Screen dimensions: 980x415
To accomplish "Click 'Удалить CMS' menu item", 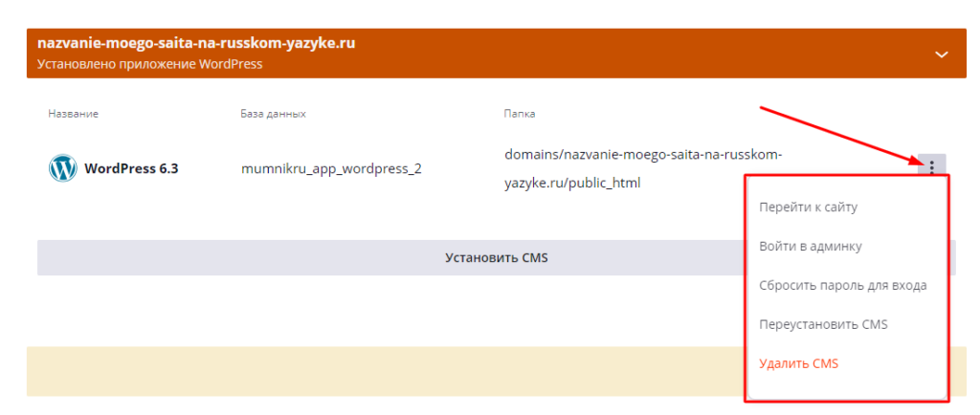I will [798, 363].
